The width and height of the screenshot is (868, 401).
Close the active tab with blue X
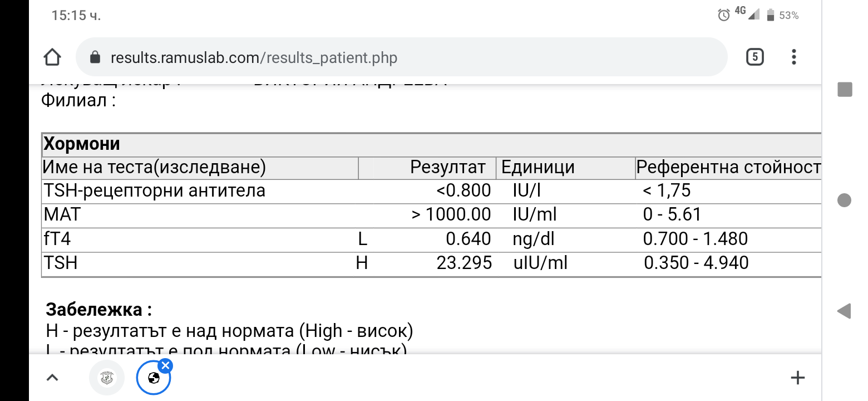click(165, 366)
